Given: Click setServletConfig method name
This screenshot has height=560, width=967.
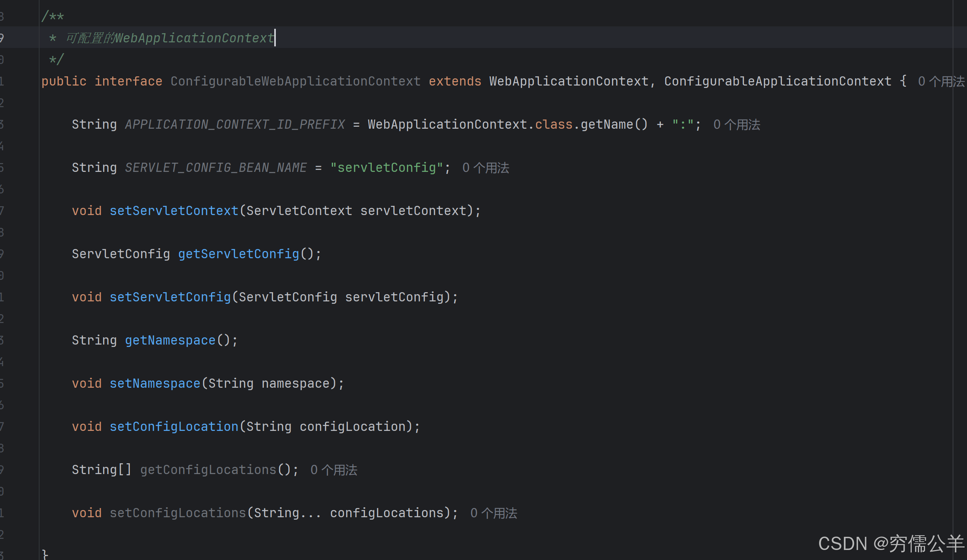Looking at the screenshot, I should tap(170, 297).
